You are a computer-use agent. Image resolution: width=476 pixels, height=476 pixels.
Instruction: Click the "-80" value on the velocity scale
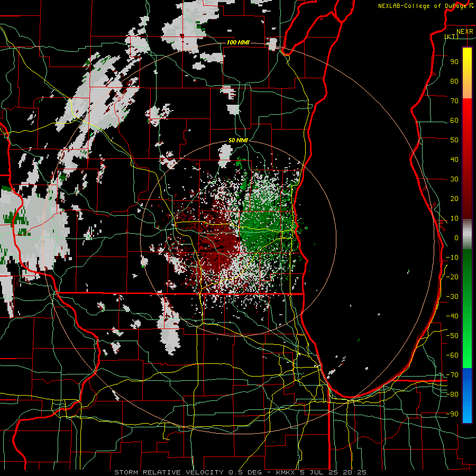(452, 395)
